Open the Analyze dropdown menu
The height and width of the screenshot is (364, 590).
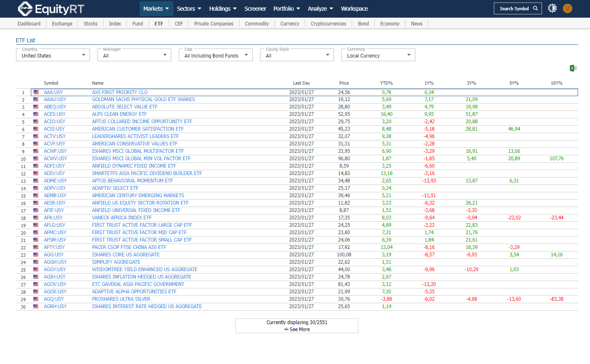320,9
